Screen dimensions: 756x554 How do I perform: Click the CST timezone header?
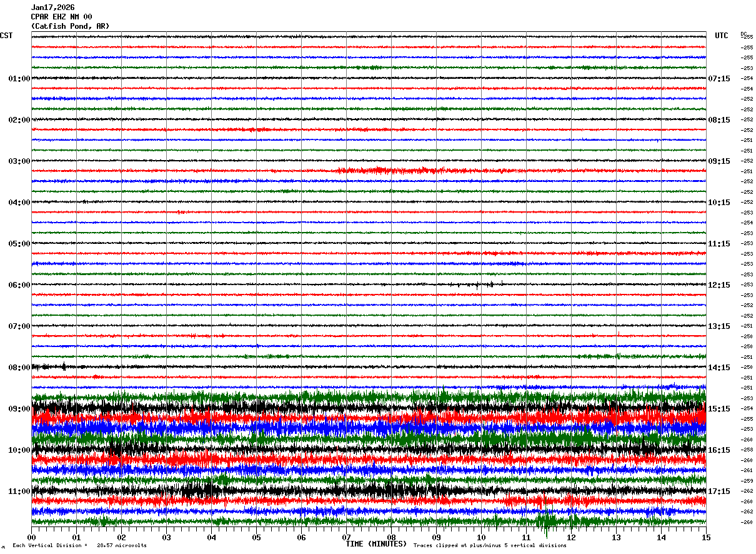6,36
